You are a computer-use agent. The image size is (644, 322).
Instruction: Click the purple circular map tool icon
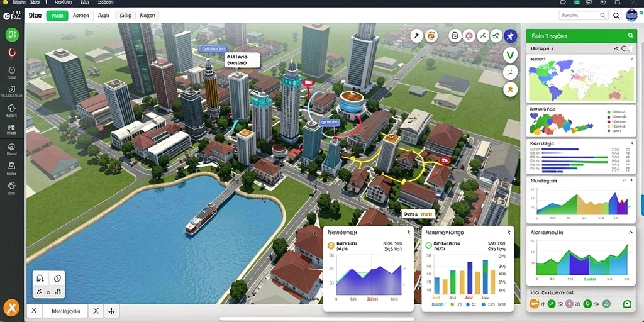tap(469, 36)
